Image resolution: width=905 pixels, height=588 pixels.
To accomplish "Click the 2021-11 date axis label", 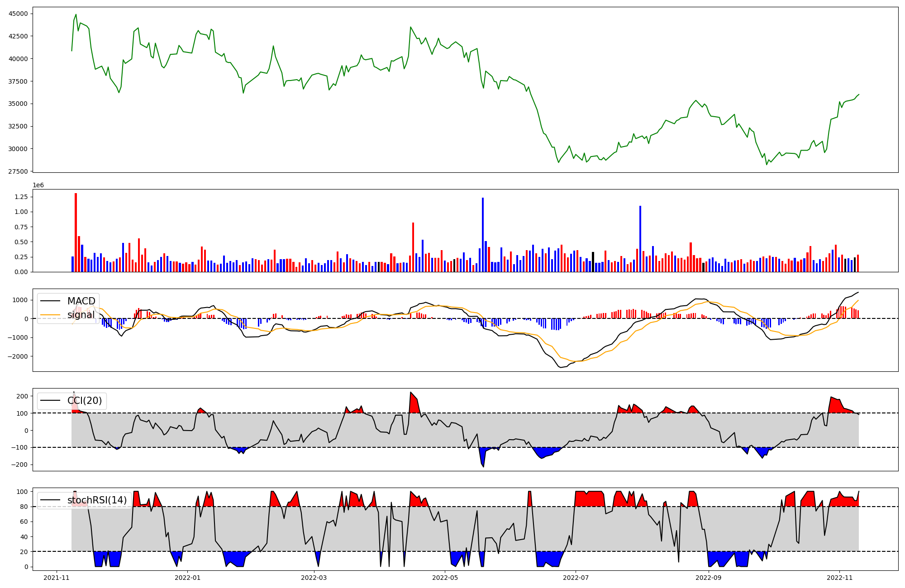I will [x=57, y=578].
